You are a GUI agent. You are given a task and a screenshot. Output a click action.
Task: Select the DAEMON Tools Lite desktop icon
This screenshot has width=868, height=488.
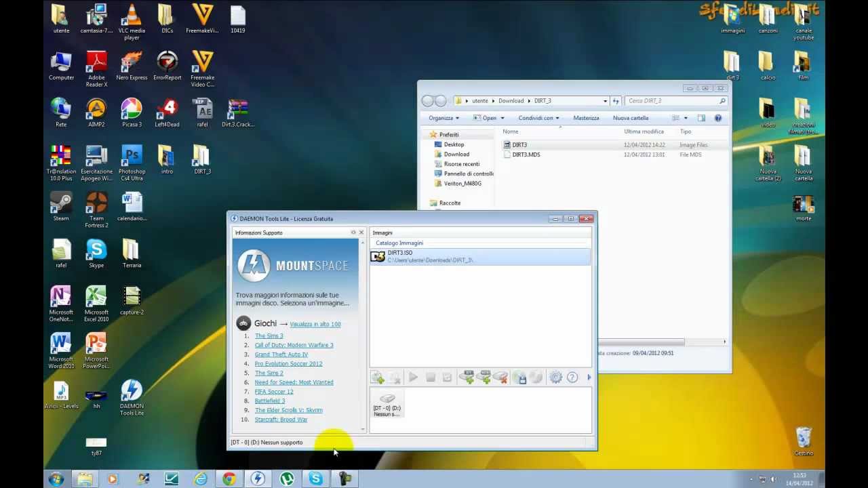[132, 398]
